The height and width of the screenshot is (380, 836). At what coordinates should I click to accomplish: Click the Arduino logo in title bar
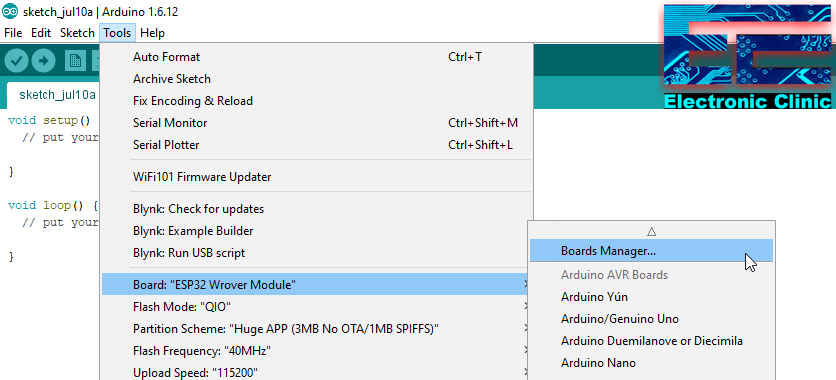10,12
